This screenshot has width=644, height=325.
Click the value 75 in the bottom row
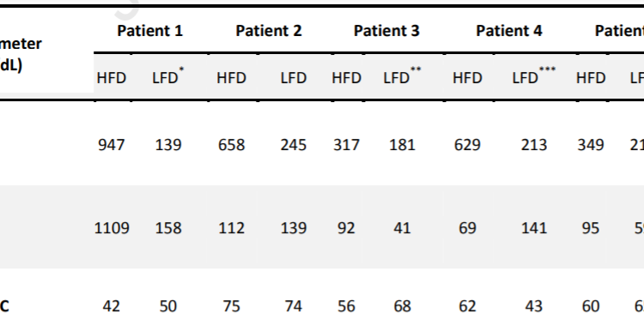click(231, 306)
